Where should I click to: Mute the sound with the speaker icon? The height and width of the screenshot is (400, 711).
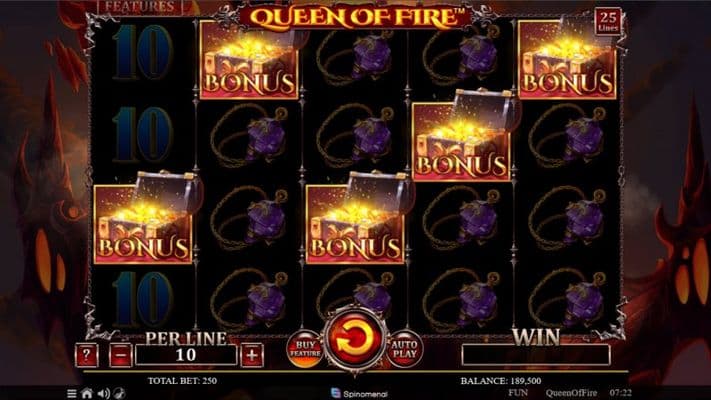[103, 393]
